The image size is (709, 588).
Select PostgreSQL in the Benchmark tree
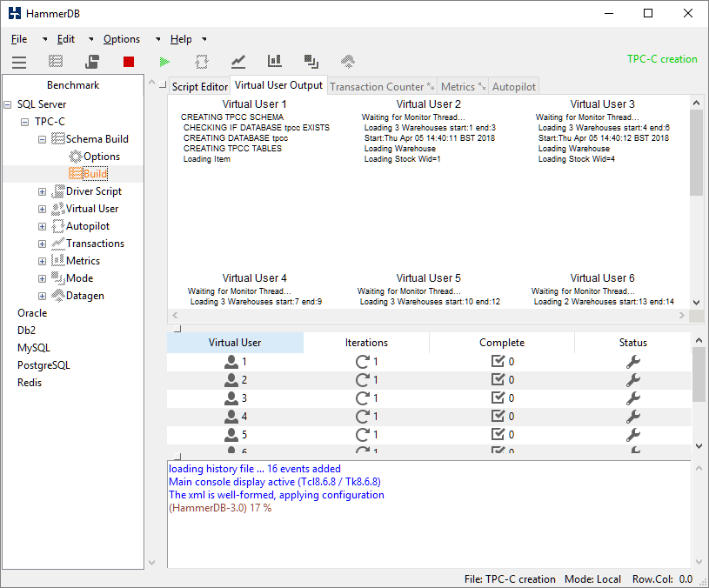pos(43,365)
